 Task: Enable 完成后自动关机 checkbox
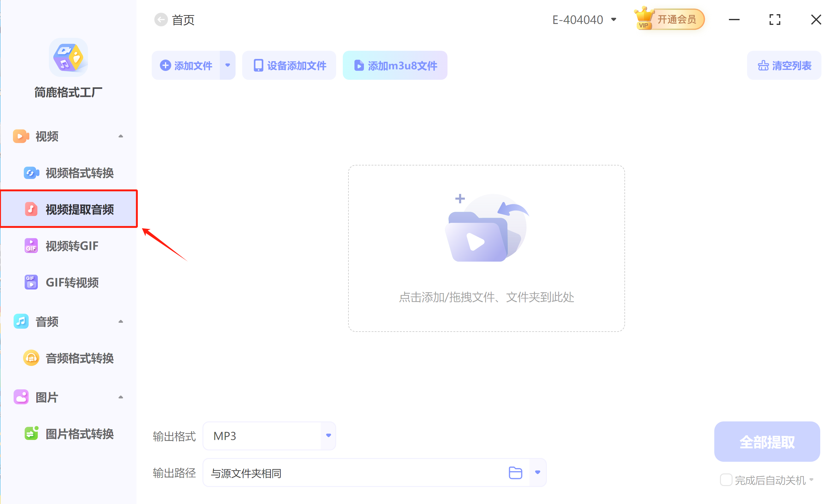point(726,480)
